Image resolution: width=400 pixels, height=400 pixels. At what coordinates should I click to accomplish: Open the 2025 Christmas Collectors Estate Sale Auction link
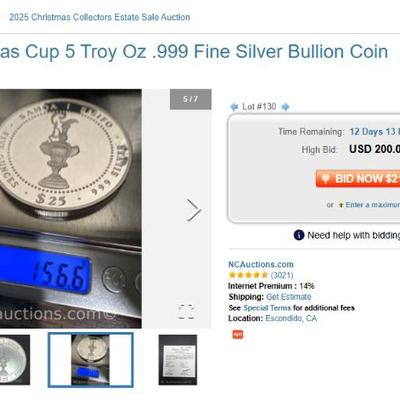pyautogui.click(x=100, y=17)
